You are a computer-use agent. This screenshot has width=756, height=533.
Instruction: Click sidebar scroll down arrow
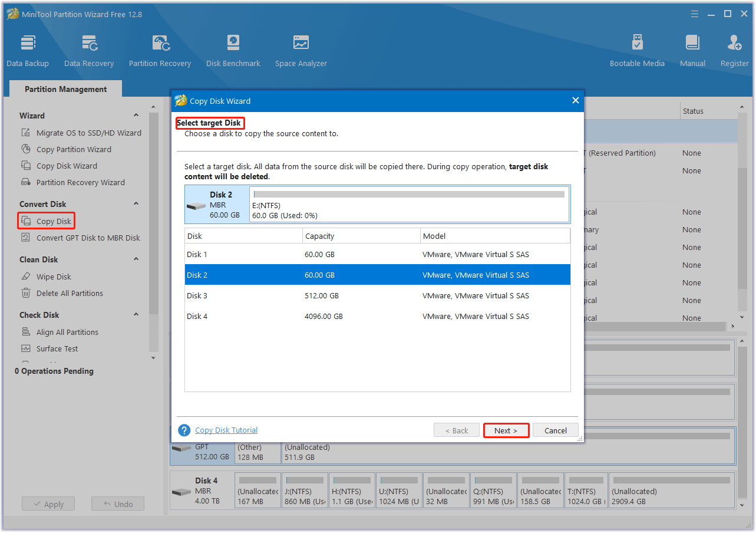click(x=153, y=358)
